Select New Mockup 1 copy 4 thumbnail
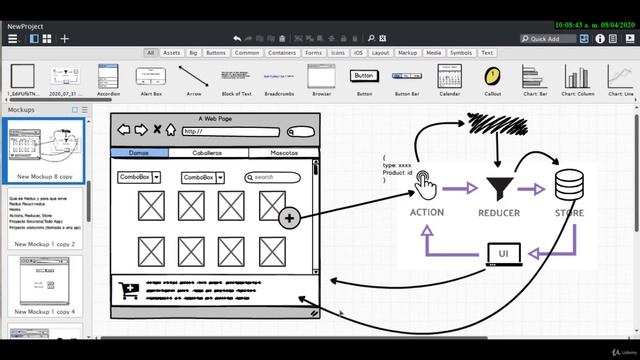 45,286
